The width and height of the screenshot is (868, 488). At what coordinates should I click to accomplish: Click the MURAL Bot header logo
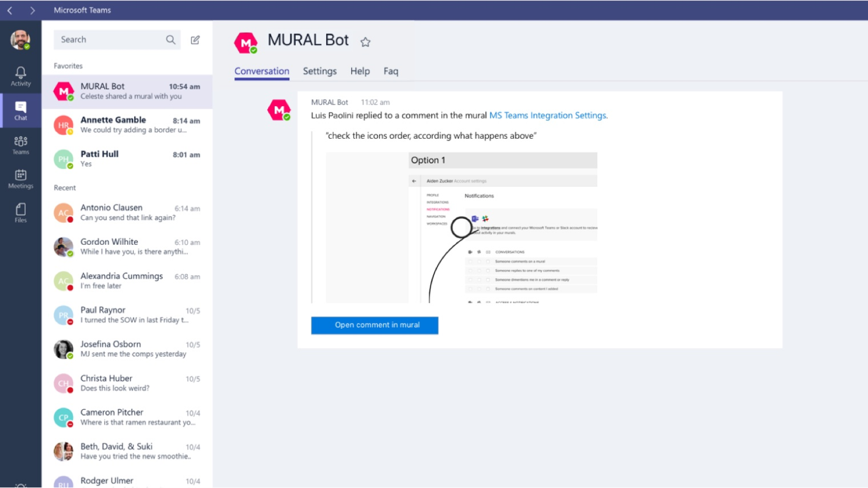(x=246, y=43)
